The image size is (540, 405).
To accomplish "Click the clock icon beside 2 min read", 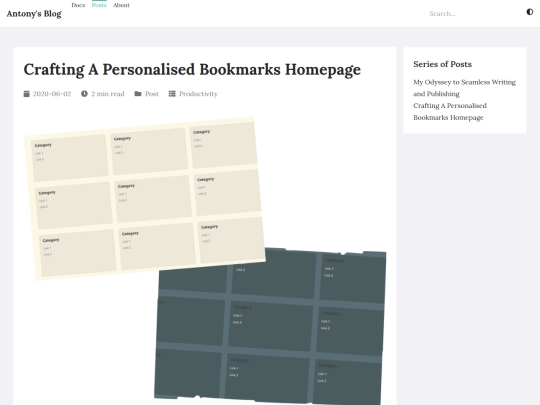I will click(x=84, y=94).
